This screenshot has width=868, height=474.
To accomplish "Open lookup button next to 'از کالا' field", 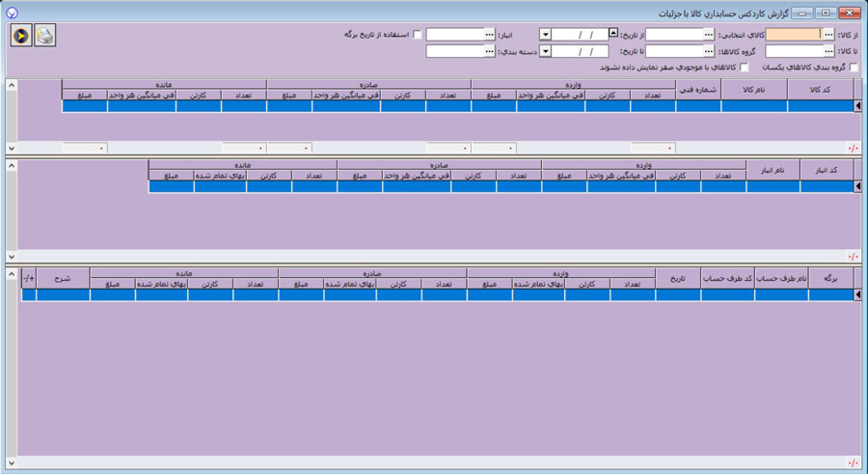I will pos(827,34).
